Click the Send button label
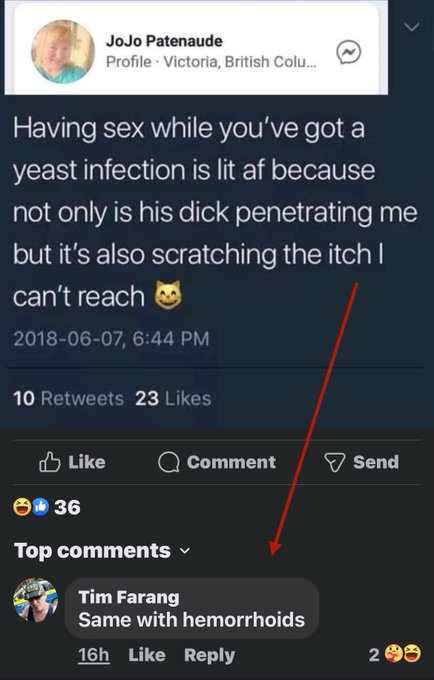Screen dimensions: 434x680 pos(376,462)
